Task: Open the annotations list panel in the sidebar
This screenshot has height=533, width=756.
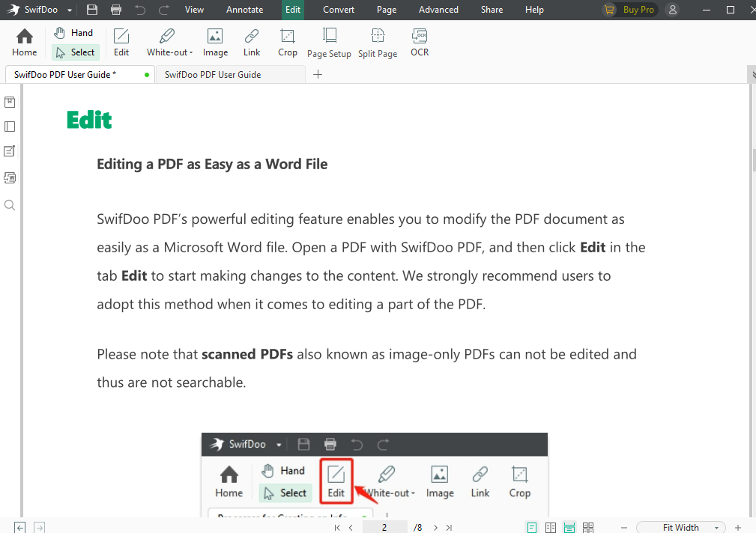Action: (x=10, y=151)
